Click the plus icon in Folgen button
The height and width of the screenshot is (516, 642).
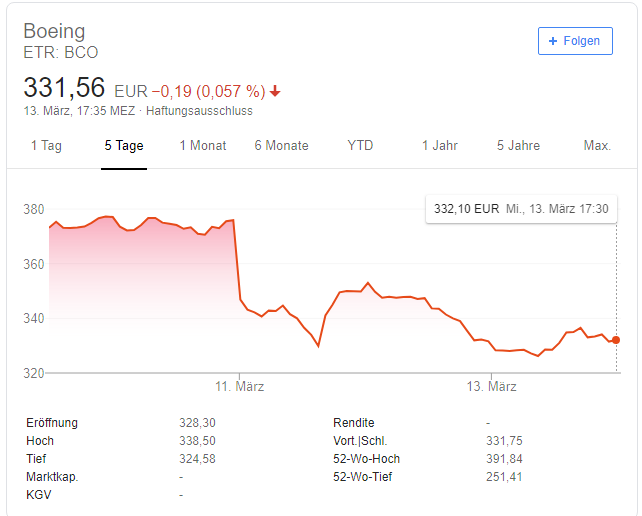(x=553, y=41)
